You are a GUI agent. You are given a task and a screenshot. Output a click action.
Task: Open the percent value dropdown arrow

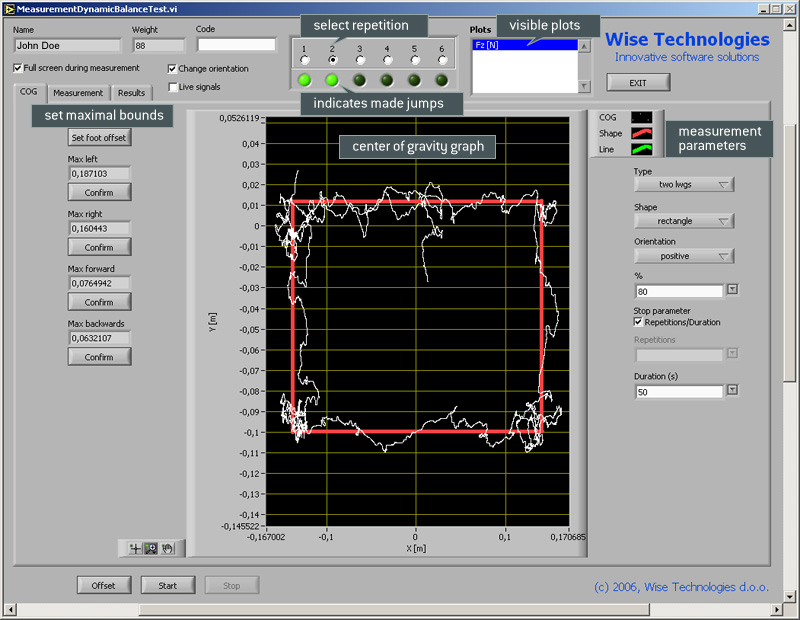(x=732, y=289)
